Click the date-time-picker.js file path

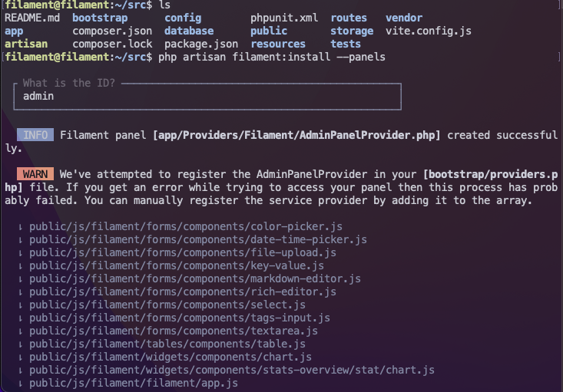coord(198,239)
